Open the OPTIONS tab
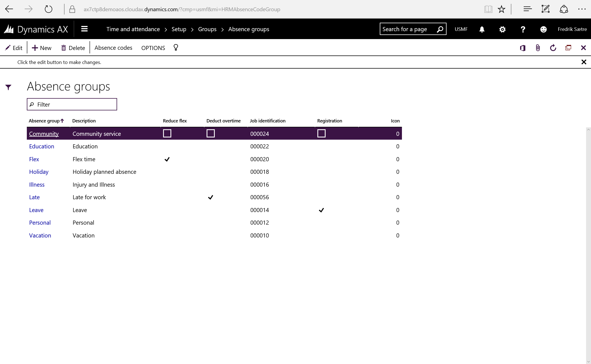This screenshot has height=364, width=591. (x=153, y=48)
